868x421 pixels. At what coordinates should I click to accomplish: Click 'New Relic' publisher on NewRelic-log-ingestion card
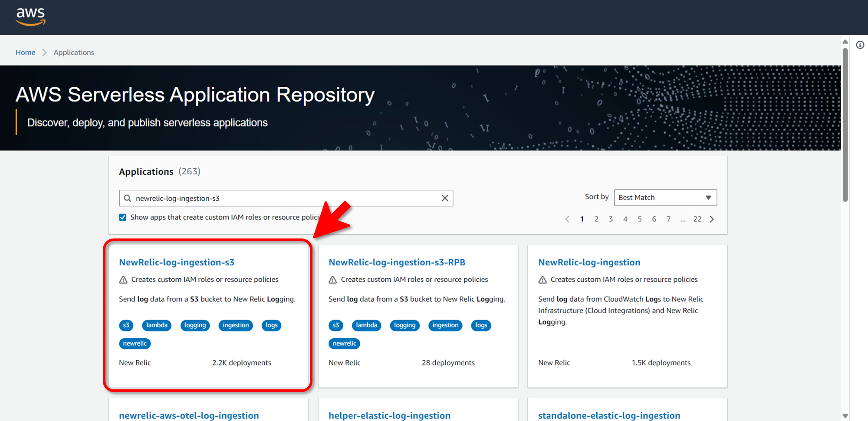[x=554, y=363]
